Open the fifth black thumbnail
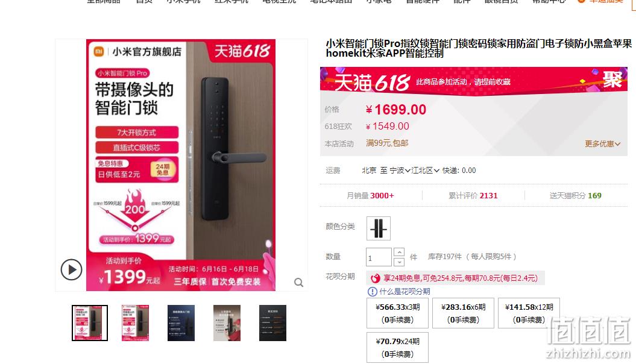This screenshot has height=364, width=636. click(x=272, y=323)
